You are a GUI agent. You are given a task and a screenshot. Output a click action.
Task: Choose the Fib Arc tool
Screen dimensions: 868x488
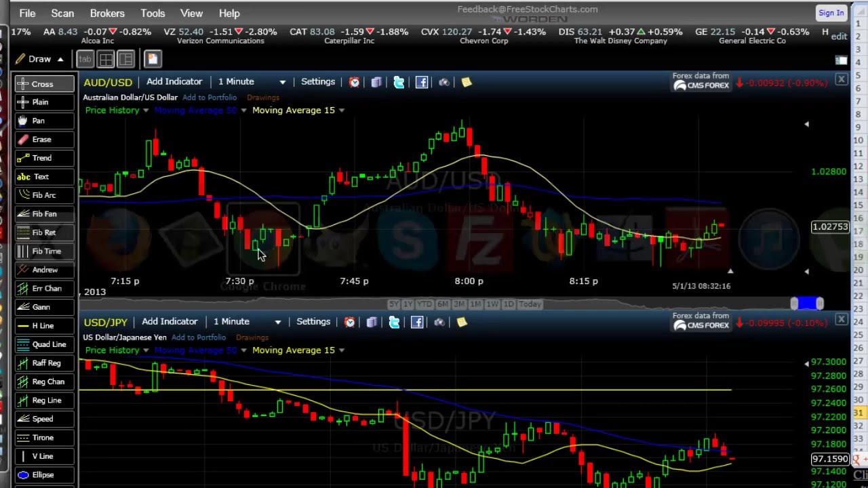click(45, 195)
